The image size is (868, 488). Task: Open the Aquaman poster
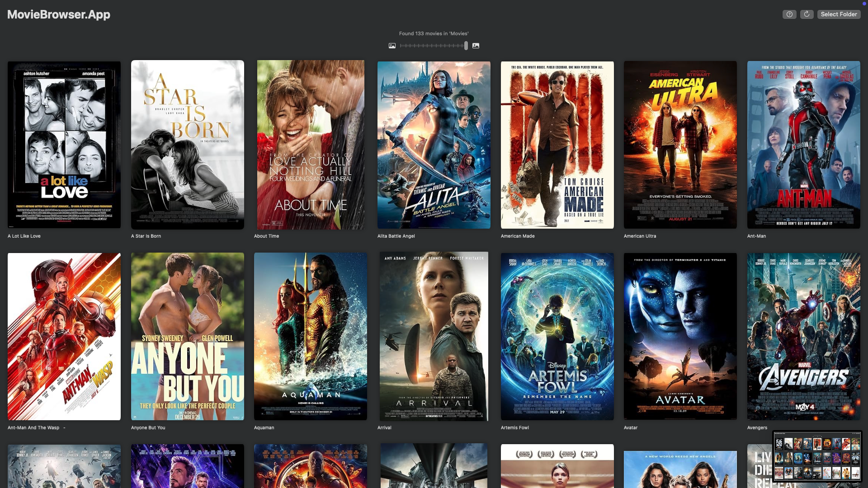(311, 337)
